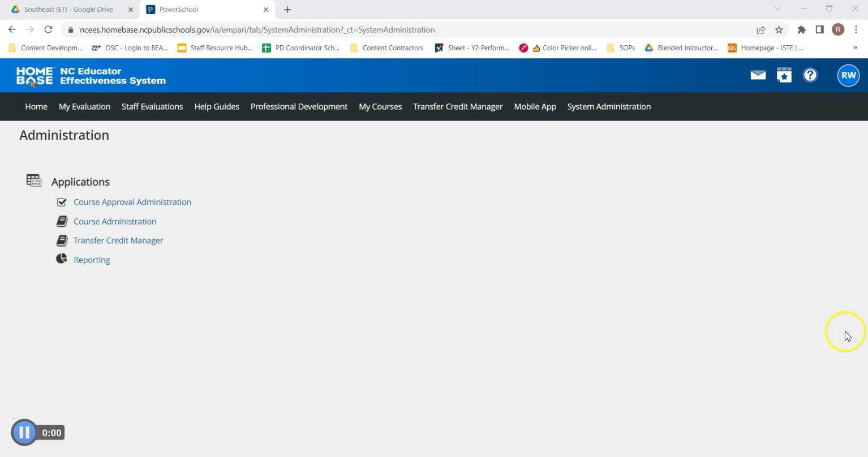The width and height of the screenshot is (868, 457).
Task: Open the Staff Evaluations menu
Action: (152, 106)
